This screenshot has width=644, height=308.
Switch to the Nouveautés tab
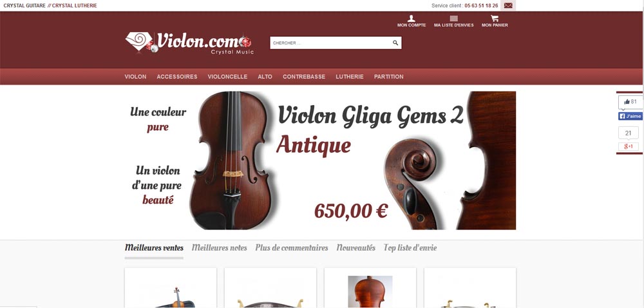(355, 247)
